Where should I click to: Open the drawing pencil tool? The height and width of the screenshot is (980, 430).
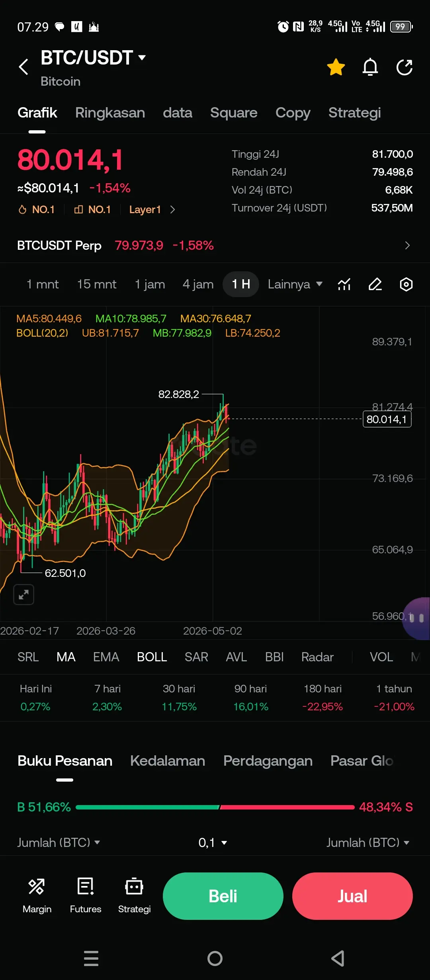375,284
